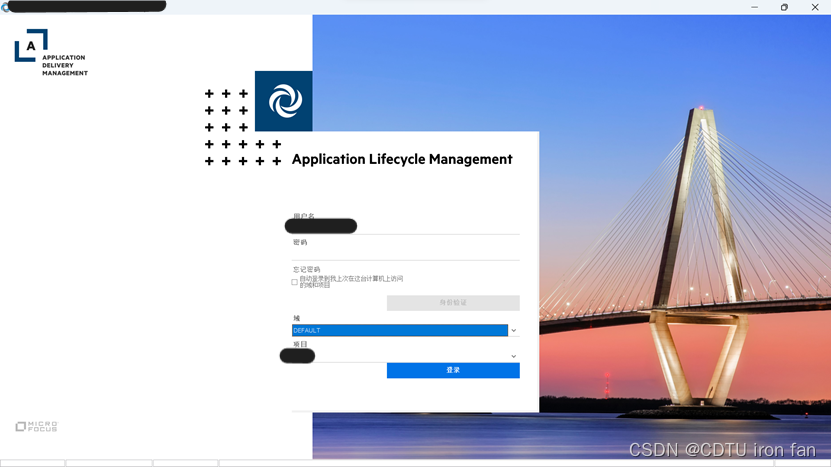Minimize the ALM window
831x467 pixels.
click(754, 7)
